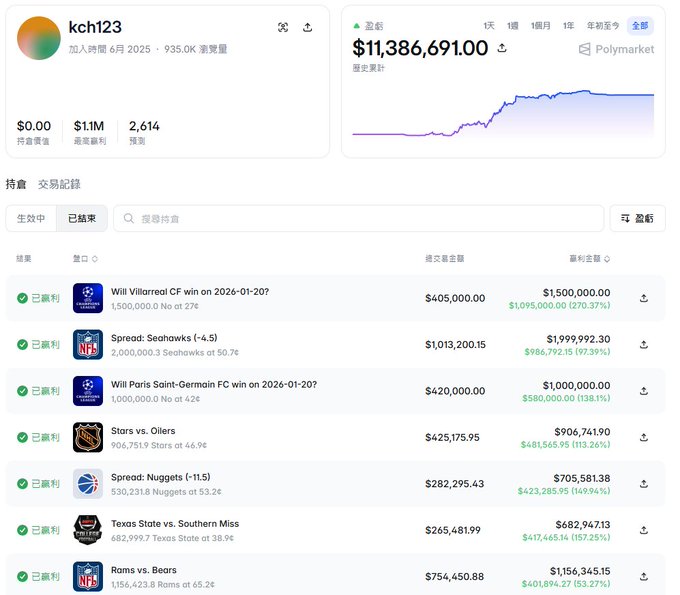Select the 年初至今 time range
Image resolution: width=680 pixels, height=595 pixels.
point(602,26)
